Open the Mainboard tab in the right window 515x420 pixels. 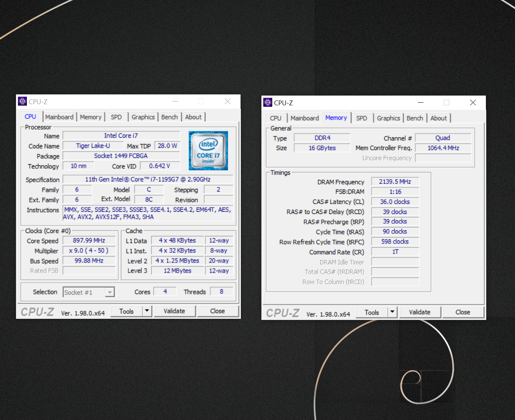coord(305,118)
